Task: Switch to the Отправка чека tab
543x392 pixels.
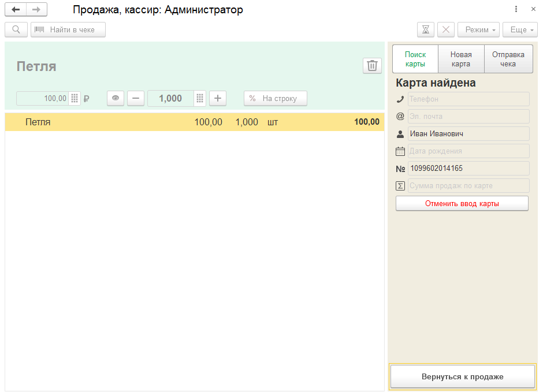Action: (508, 59)
